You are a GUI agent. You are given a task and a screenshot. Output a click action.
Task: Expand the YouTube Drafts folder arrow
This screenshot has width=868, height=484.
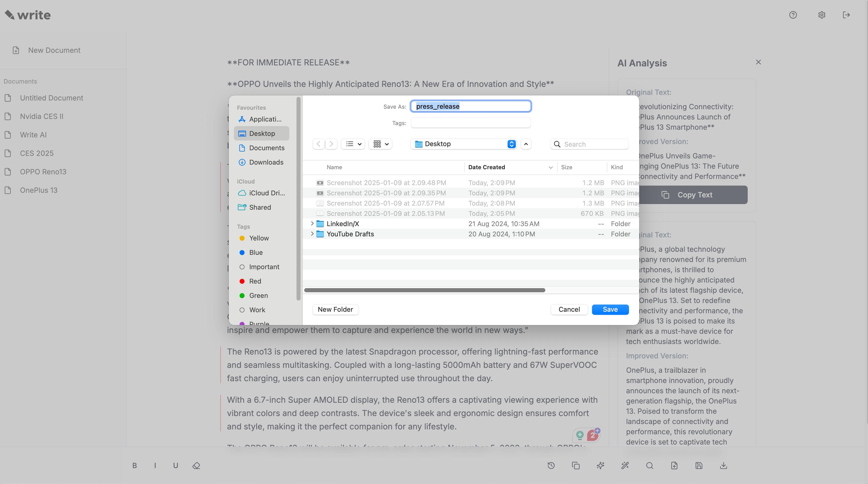point(312,234)
